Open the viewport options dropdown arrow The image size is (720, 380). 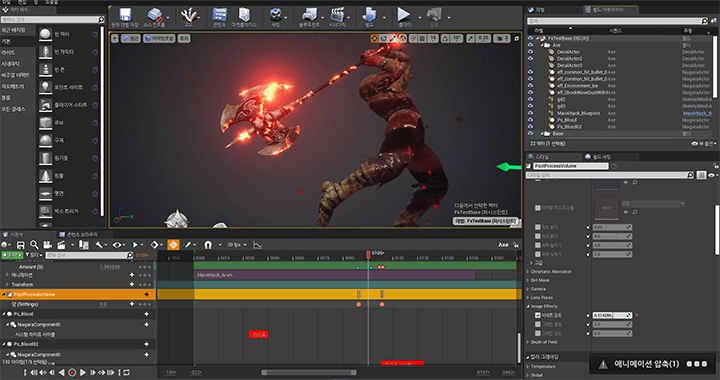[x=115, y=39]
